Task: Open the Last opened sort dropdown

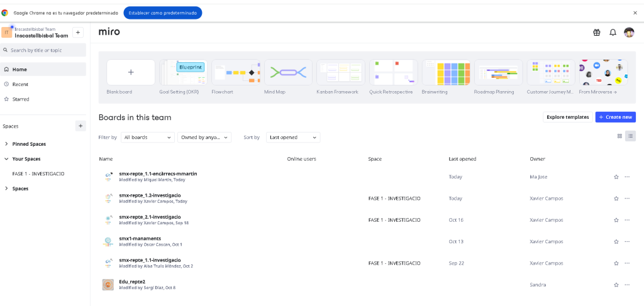Action: coord(292,137)
